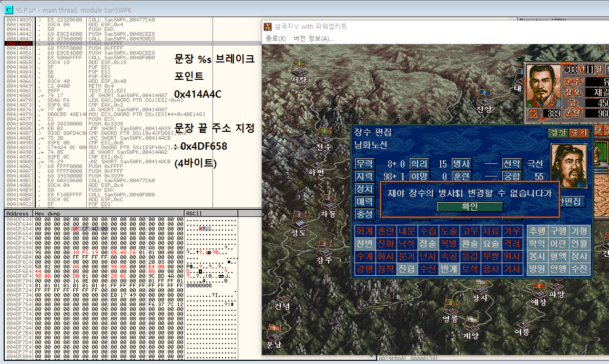Click the Hex dump column header
This screenshot has height=364, width=609.
109,213
